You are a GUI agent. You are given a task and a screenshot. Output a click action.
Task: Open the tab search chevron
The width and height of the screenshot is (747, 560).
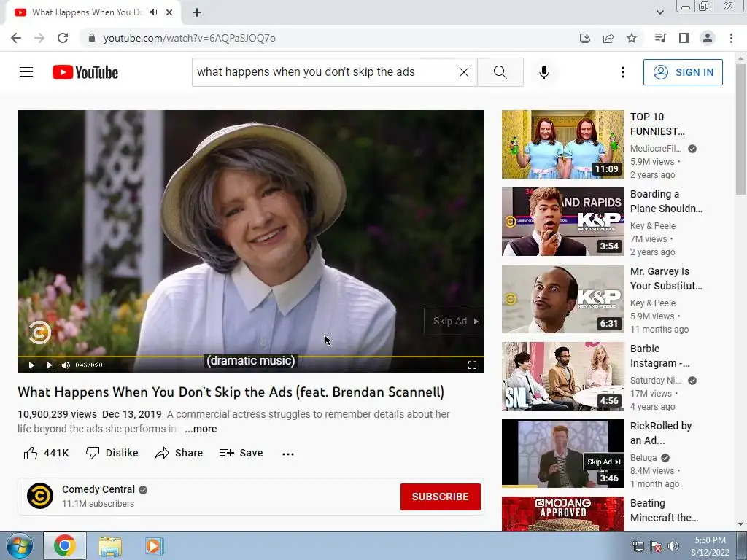(659, 12)
